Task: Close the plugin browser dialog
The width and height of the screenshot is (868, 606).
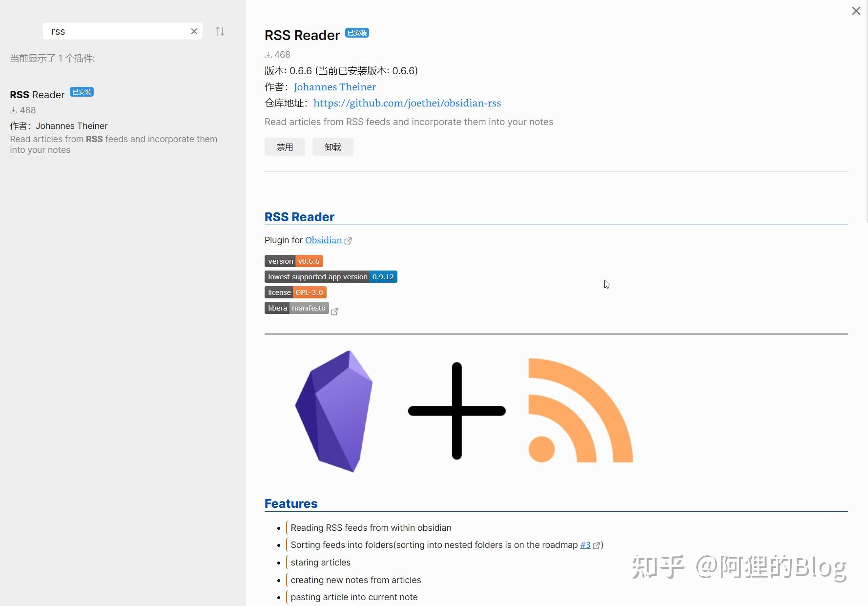Action: pos(856,11)
